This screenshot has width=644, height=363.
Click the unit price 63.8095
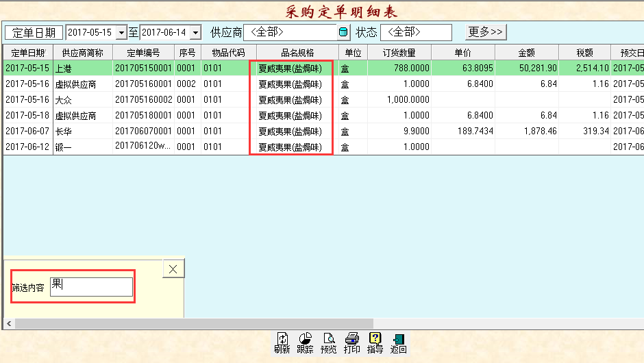pyautogui.click(x=462, y=68)
